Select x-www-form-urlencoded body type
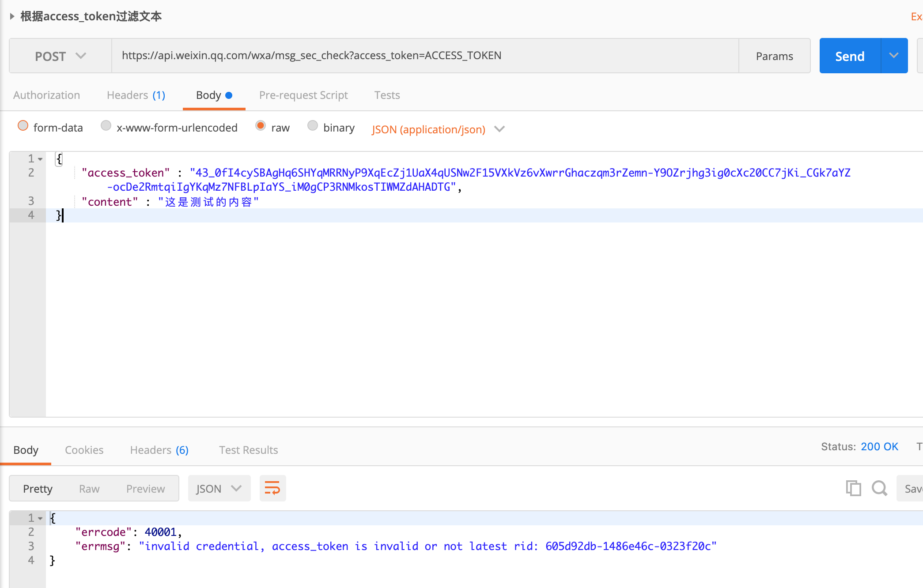This screenshot has height=588, width=923. (x=106, y=126)
